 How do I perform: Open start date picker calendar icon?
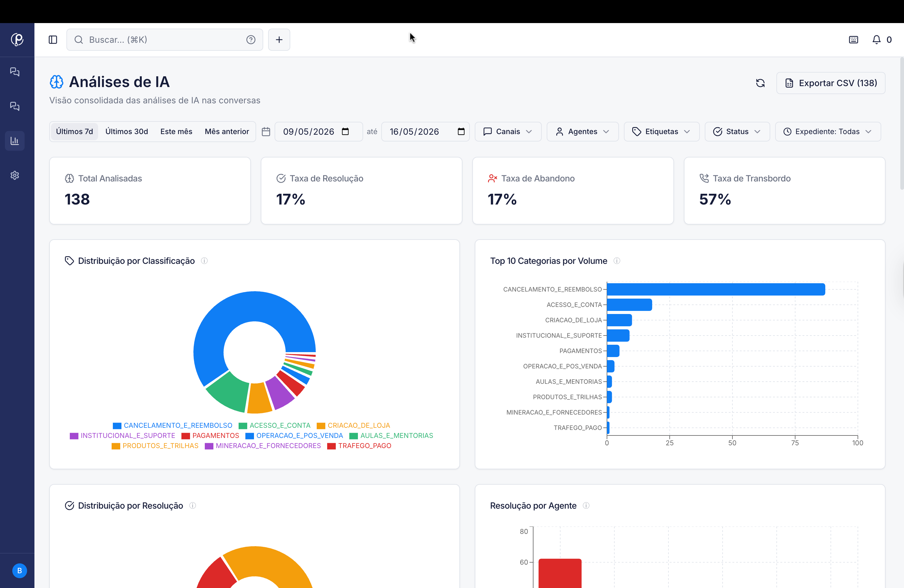point(345,131)
